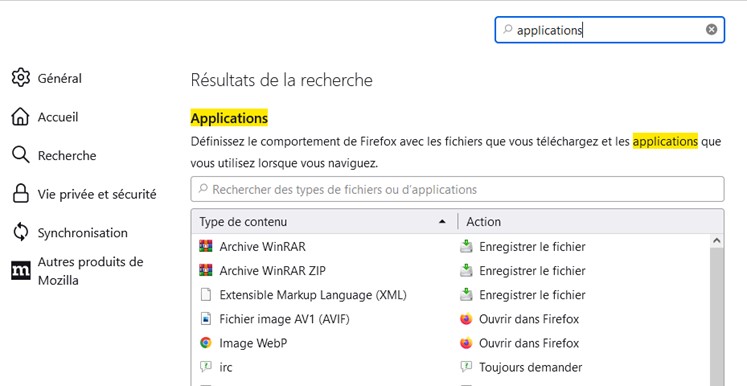Select the Archive WinRAR ZIP row label

click(x=273, y=271)
